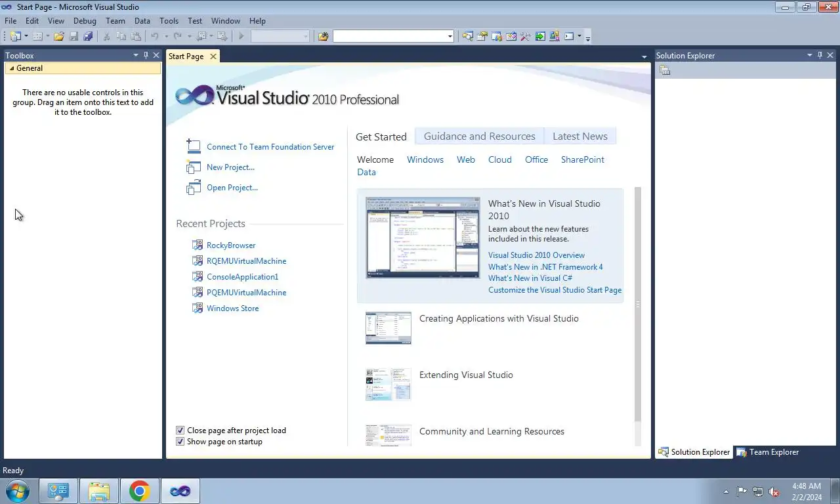The image size is (840, 504).
Task: Open Google Chrome from the taskbar
Action: coord(139,491)
